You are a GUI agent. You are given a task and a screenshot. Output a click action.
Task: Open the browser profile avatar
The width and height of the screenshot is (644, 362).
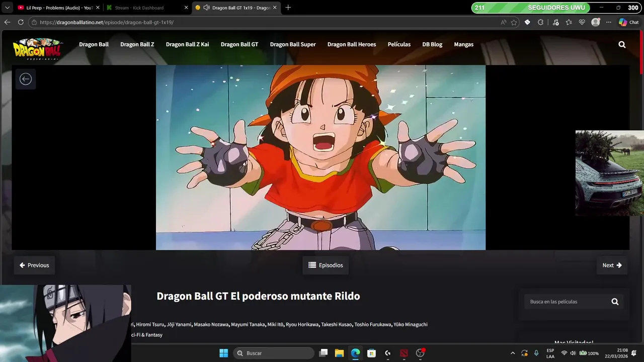tap(596, 22)
